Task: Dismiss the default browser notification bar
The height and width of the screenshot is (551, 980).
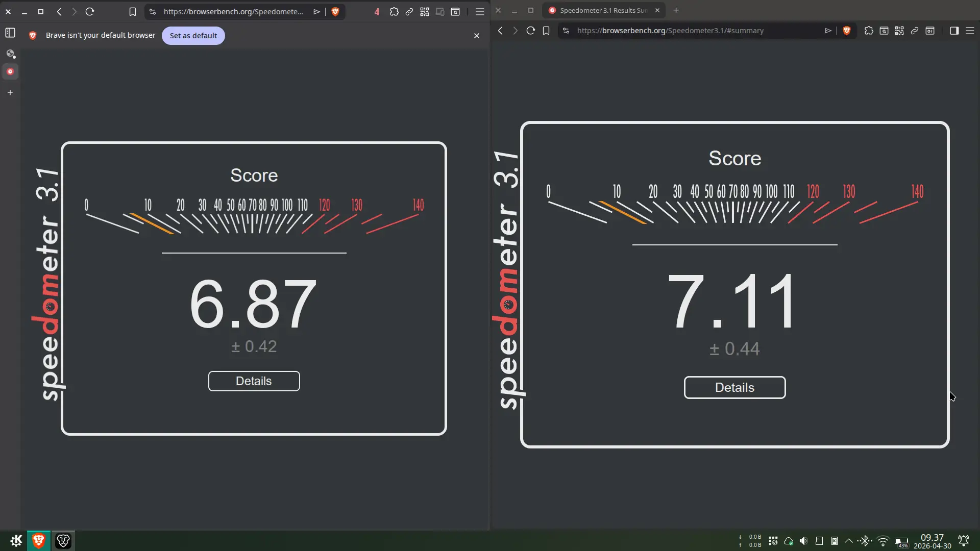Action: (x=476, y=36)
